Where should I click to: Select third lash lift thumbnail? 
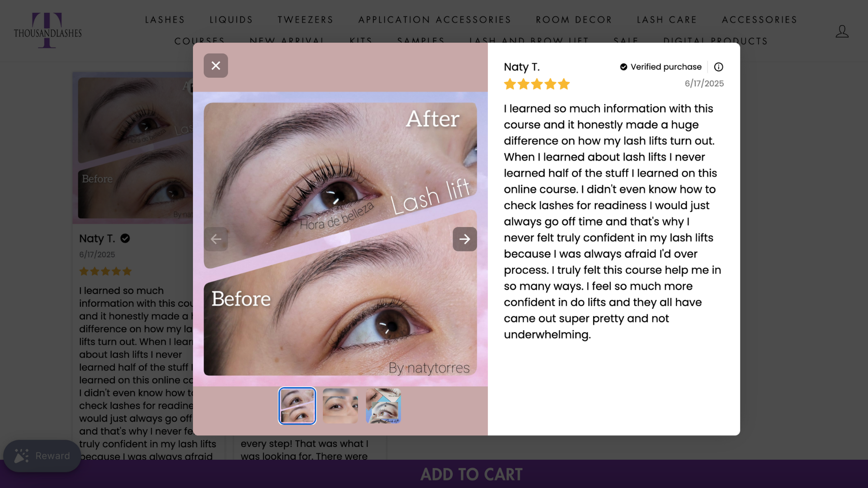click(x=383, y=406)
